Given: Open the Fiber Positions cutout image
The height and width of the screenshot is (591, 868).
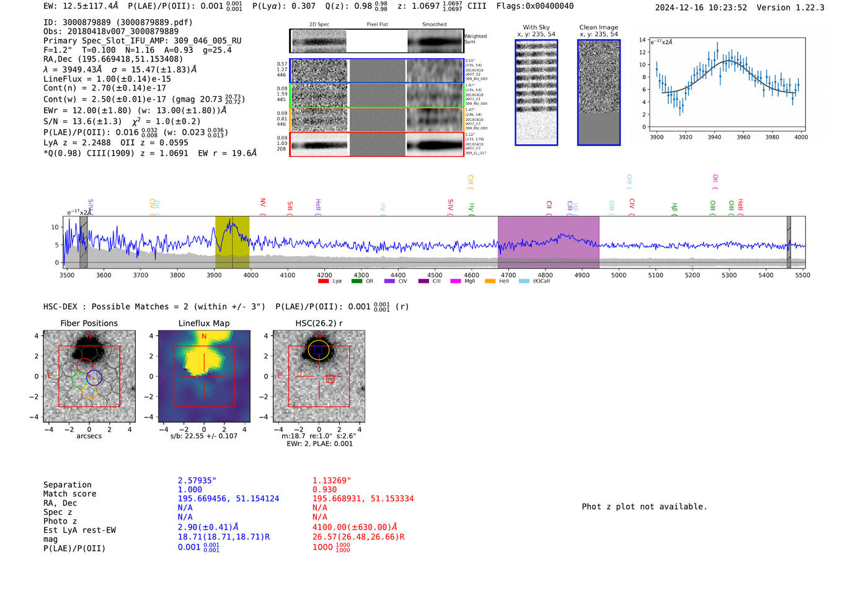Looking at the screenshot, I should point(89,376).
